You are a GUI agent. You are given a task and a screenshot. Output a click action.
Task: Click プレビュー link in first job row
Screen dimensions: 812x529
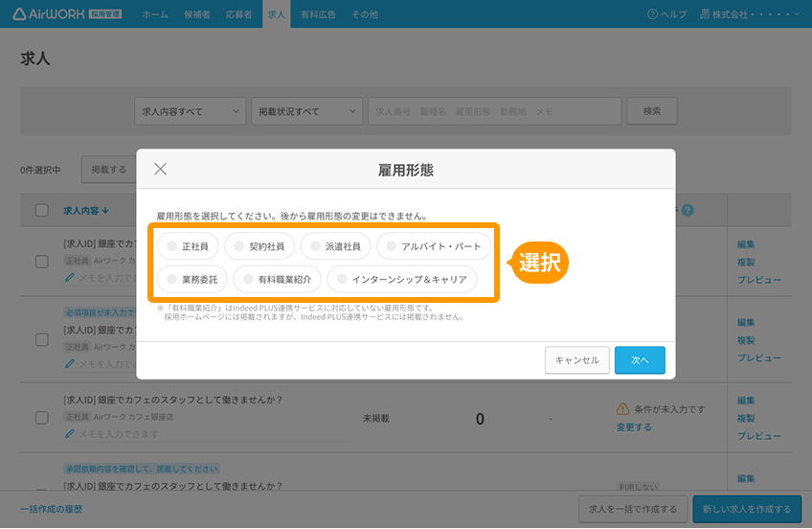click(x=759, y=280)
